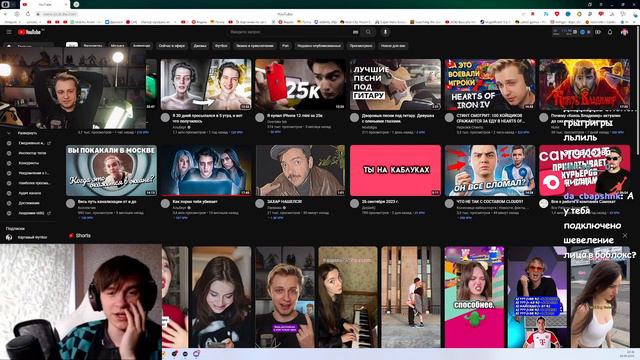The height and width of the screenshot is (360, 640).
Task: Click video title ЗАХАР НАШЕЛСЯ
Action: [284, 202]
